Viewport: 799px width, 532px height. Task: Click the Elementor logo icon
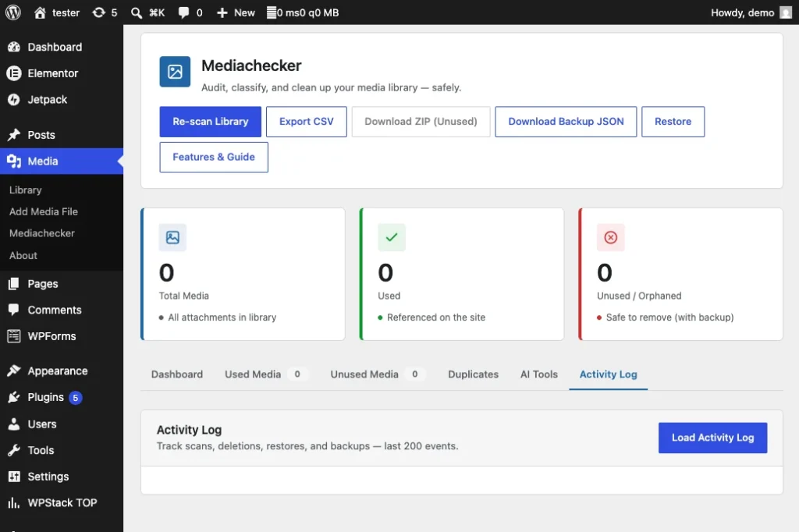14,73
